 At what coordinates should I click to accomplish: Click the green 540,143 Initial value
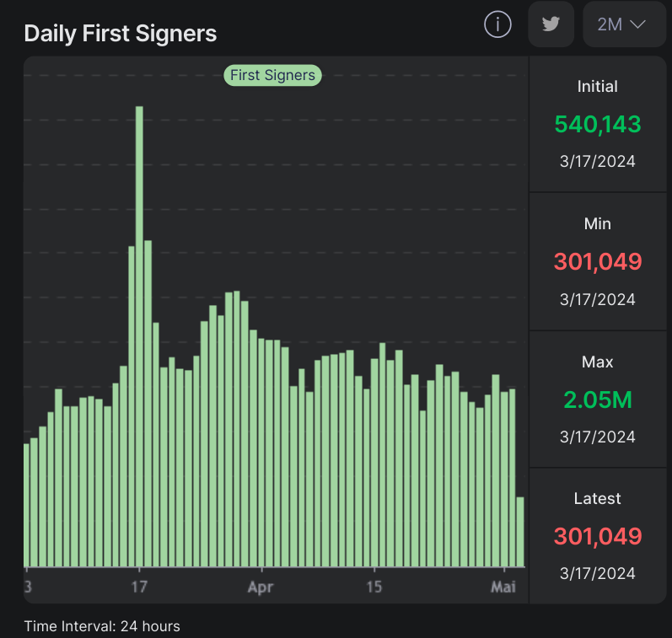(x=597, y=125)
